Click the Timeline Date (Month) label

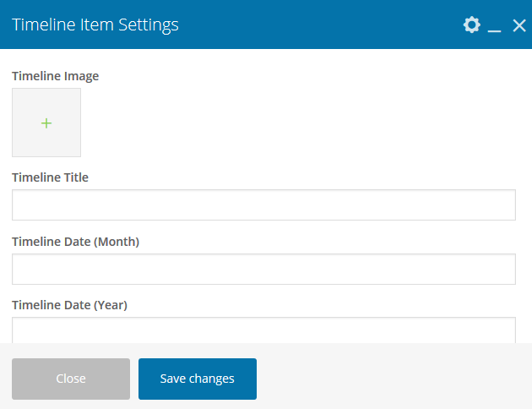pos(75,242)
